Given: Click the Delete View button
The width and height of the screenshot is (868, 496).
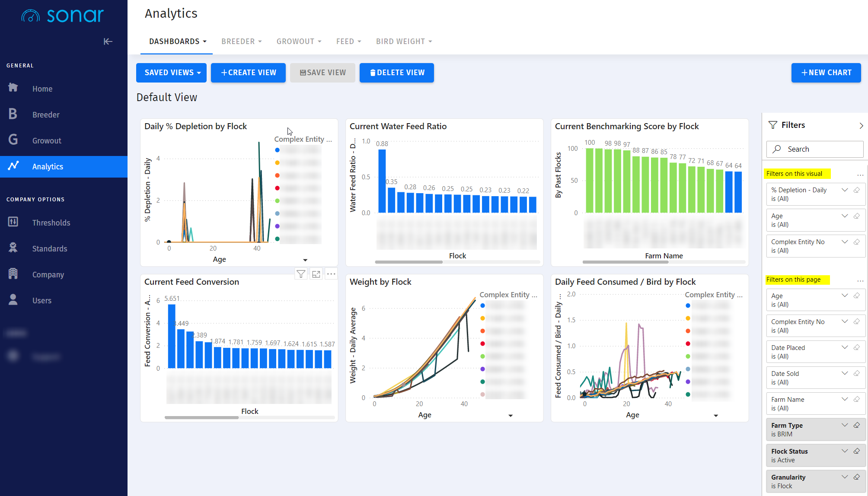Looking at the screenshot, I should 397,73.
